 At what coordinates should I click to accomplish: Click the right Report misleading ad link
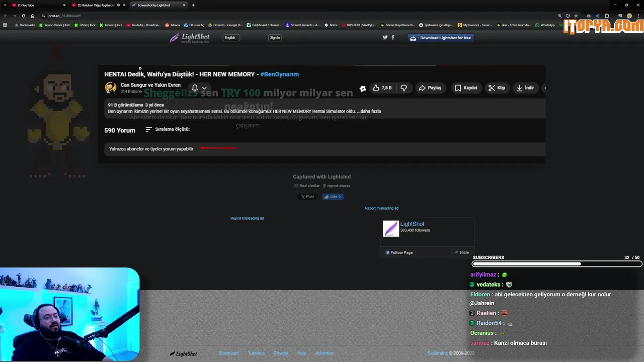(x=381, y=208)
